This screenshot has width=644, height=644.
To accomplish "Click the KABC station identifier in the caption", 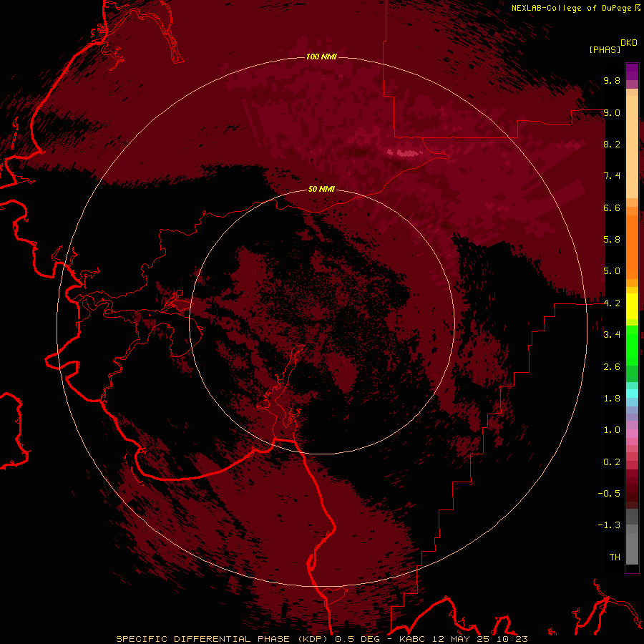I will 412,639.
